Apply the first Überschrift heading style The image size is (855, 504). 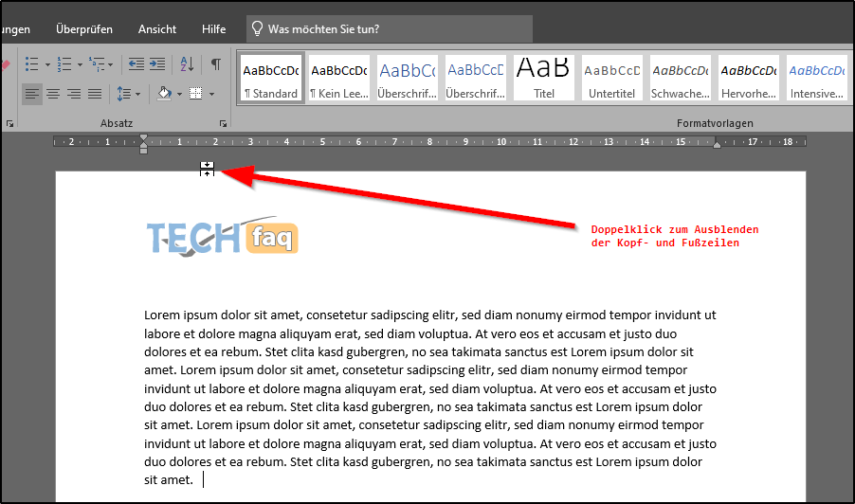click(408, 78)
